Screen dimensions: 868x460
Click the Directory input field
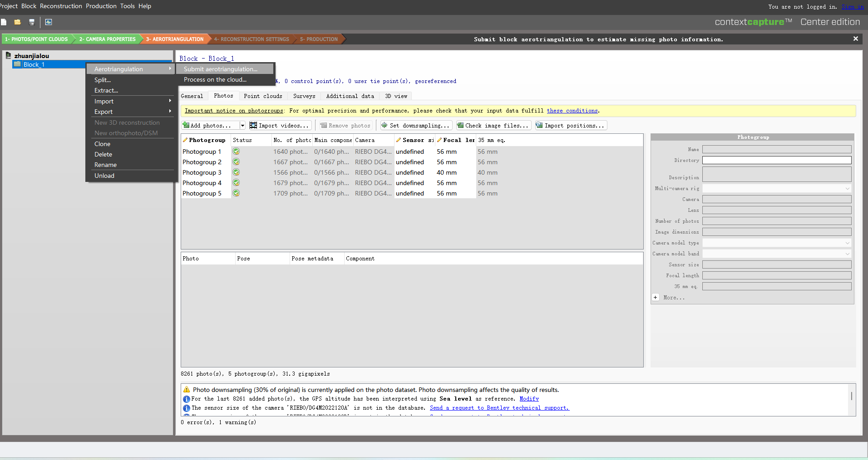pyautogui.click(x=776, y=160)
